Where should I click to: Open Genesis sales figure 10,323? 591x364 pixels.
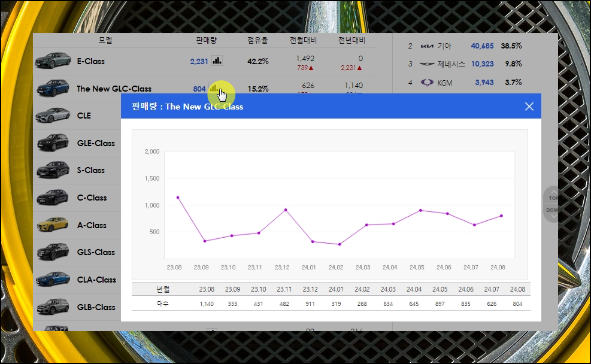[482, 64]
